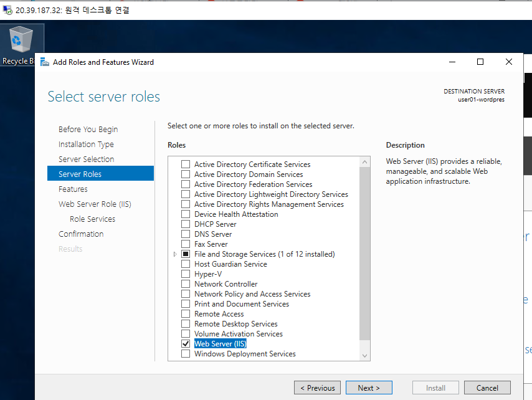Check Remote Desktop Services
This screenshot has width=532, height=400.
pyautogui.click(x=186, y=323)
